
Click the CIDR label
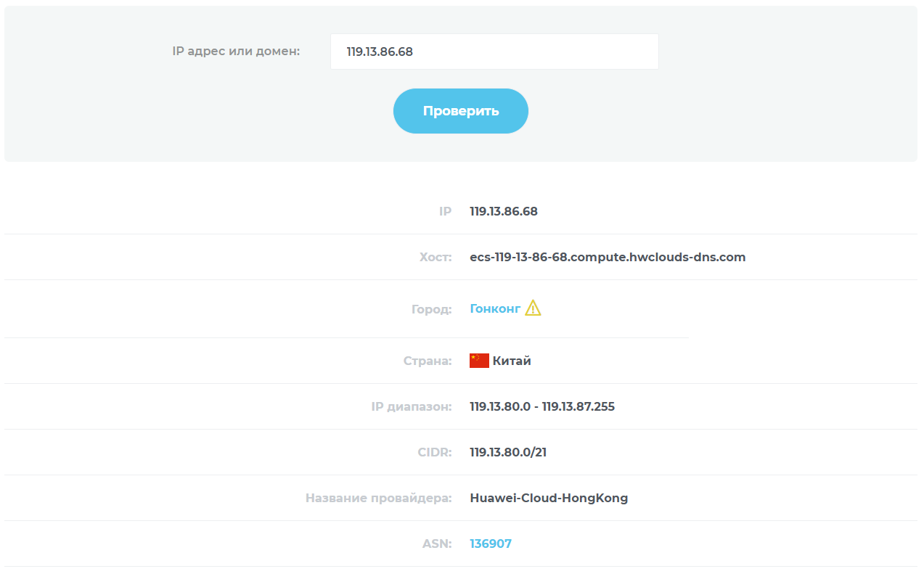435,452
